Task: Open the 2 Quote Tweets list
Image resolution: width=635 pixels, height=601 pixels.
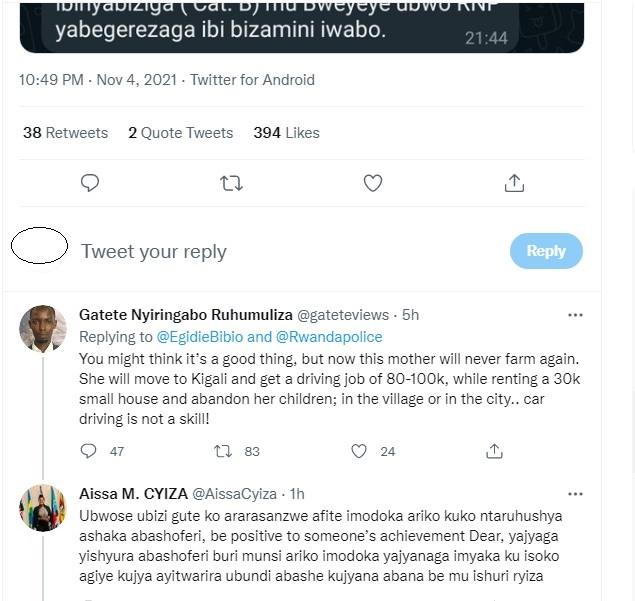Action: click(x=181, y=133)
